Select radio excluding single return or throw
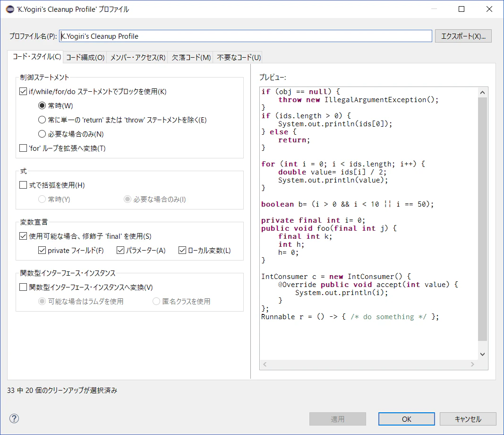The width and height of the screenshot is (504, 435). [x=42, y=120]
